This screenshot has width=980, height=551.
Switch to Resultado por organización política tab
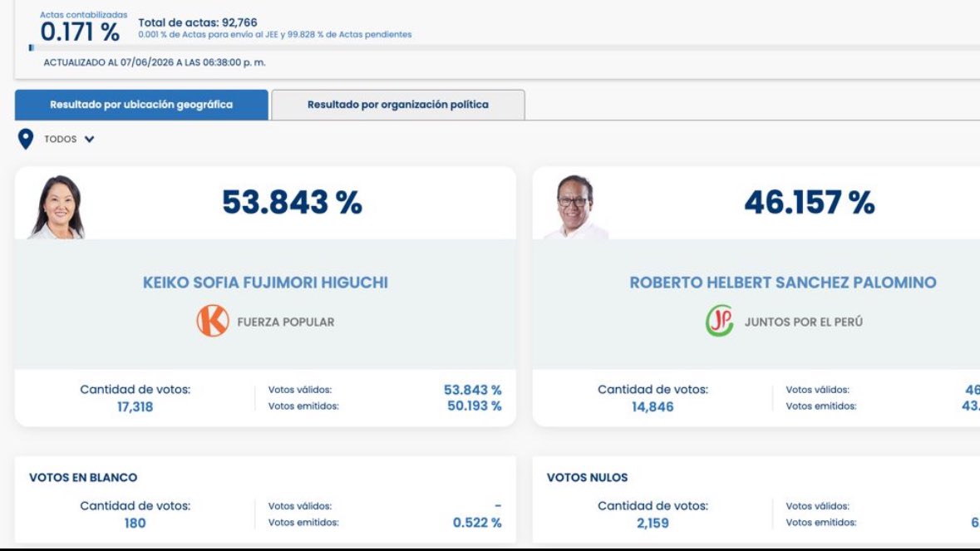[x=398, y=105]
